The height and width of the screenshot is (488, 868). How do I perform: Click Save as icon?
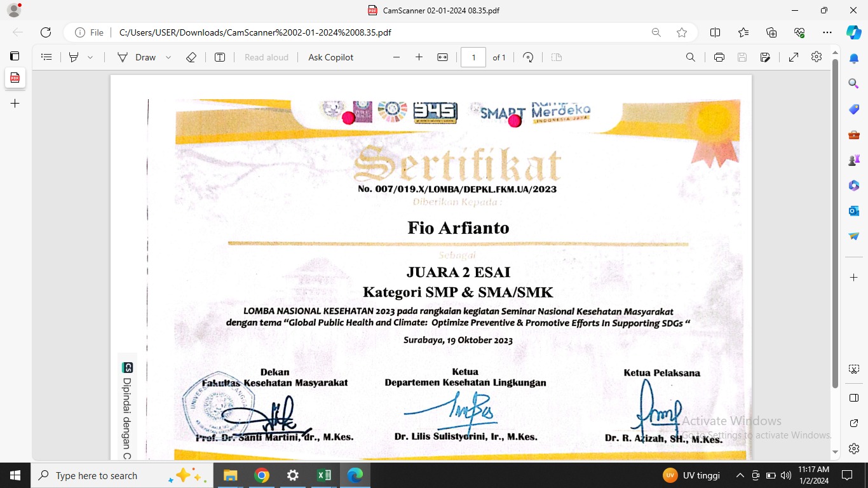click(x=765, y=57)
